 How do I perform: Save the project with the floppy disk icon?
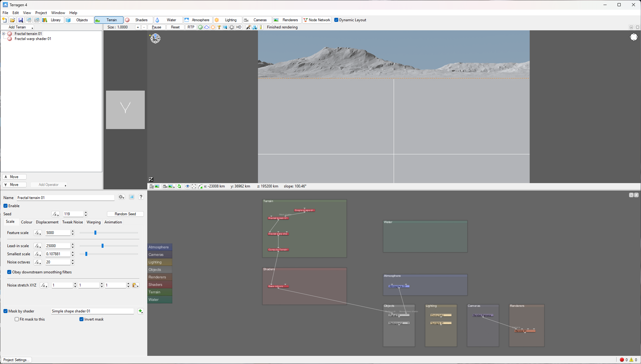[21, 20]
